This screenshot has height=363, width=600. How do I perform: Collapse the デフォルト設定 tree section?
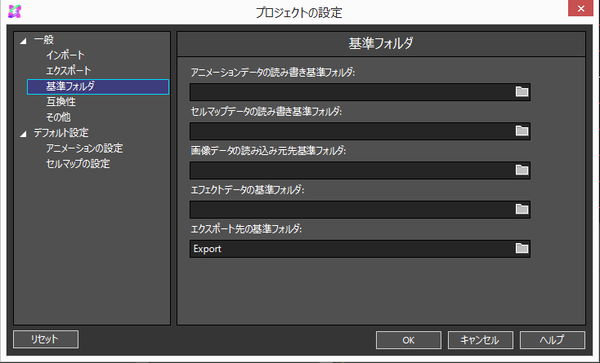click(23, 134)
